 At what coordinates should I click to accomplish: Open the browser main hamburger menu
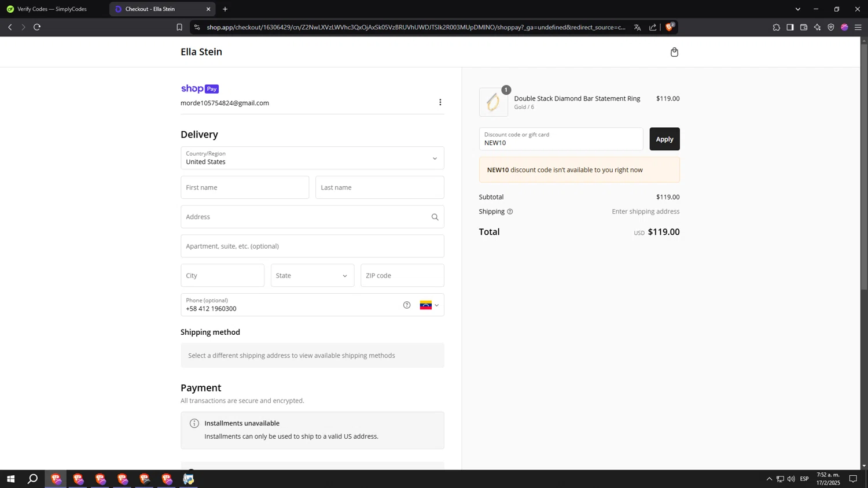click(858, 27)
